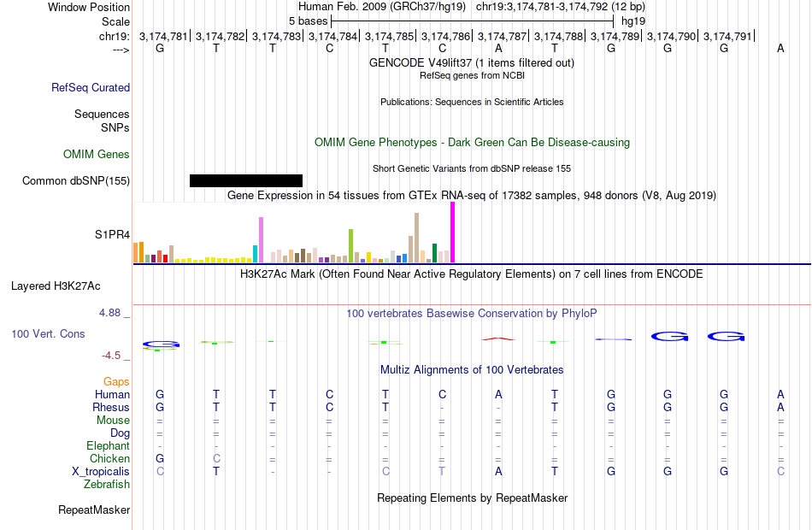Select the Elephant species row label

(109, 446)
